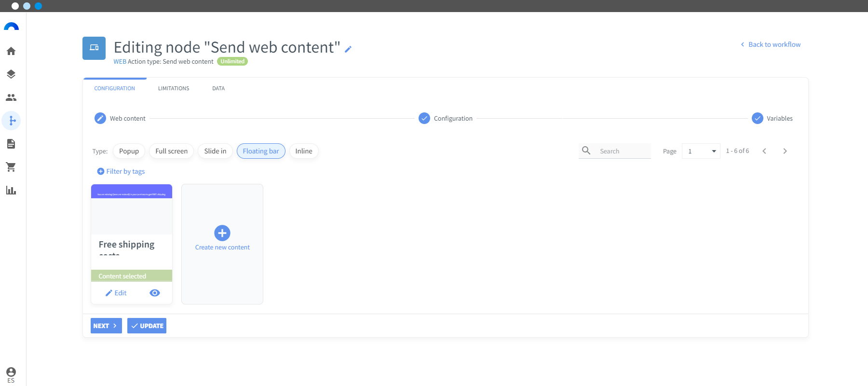Open the contacts people icon in sidebar
Viewport: 868px width, 386px height.
coord(11,97)
